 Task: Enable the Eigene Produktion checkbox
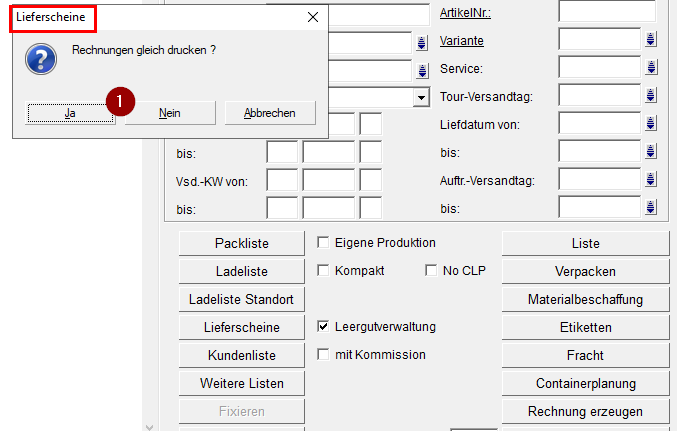click(323, 243)
